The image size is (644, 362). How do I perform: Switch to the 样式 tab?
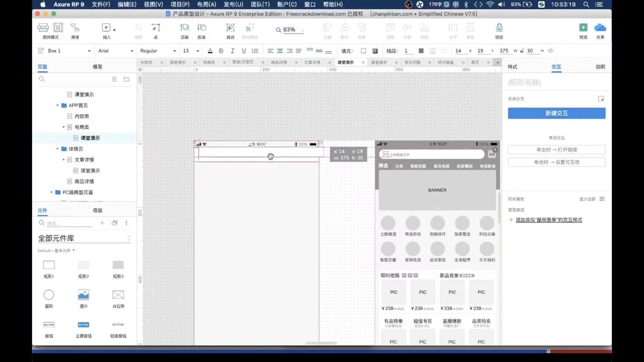point(512,67)
